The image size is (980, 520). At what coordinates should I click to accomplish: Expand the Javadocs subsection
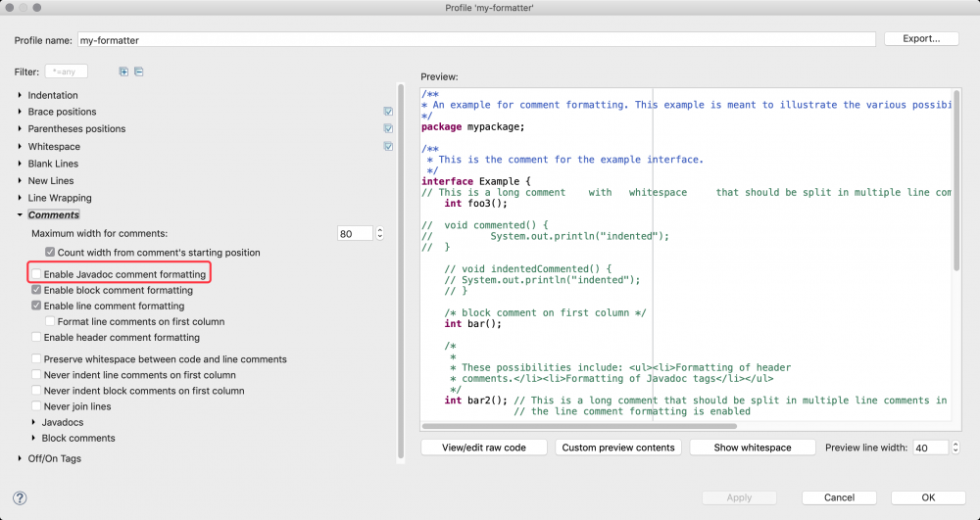pyautogui.click(x=33, y=422)
